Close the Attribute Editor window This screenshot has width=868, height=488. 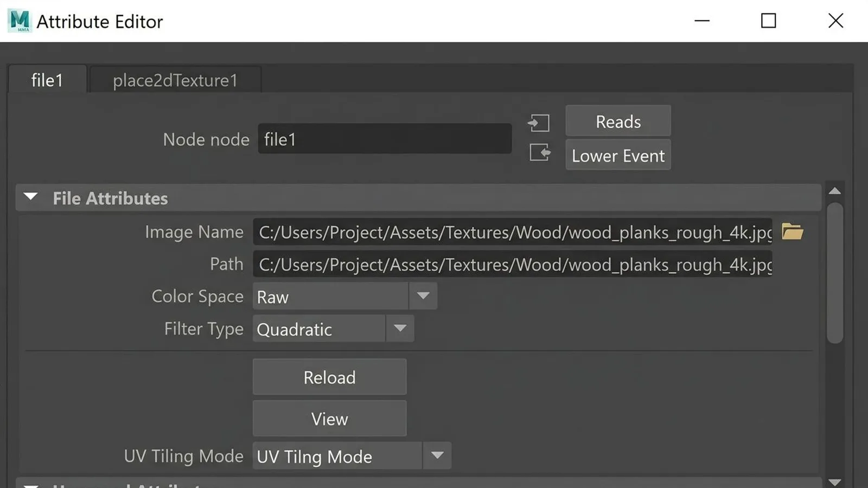[x=835, y=21]
